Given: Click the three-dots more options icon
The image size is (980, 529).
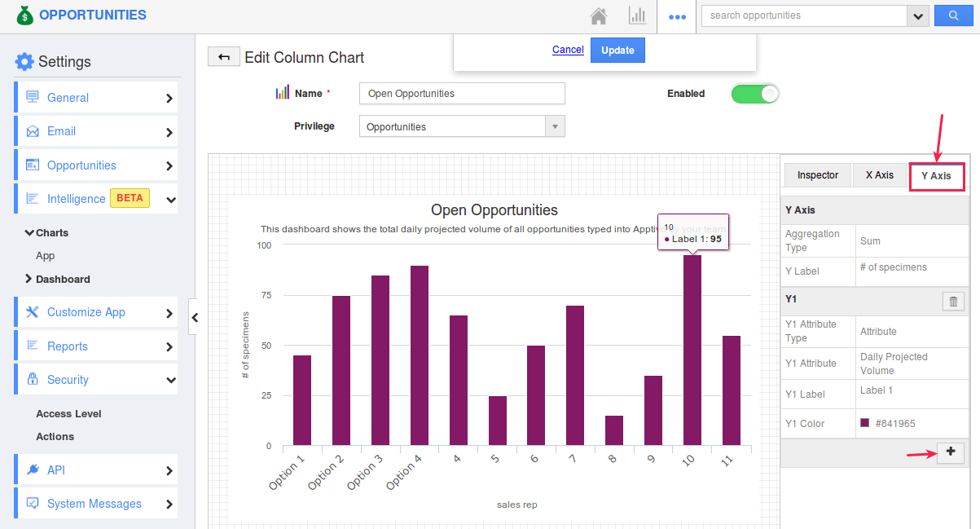Looking at the screenshot, I should [677, 16].
